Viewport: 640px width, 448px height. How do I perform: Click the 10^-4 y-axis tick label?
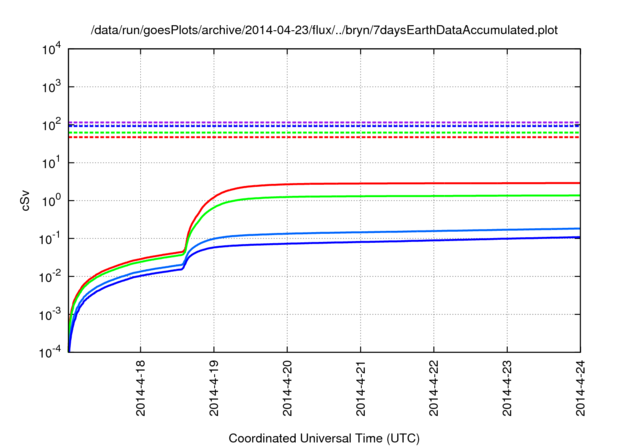coord(50,352)
